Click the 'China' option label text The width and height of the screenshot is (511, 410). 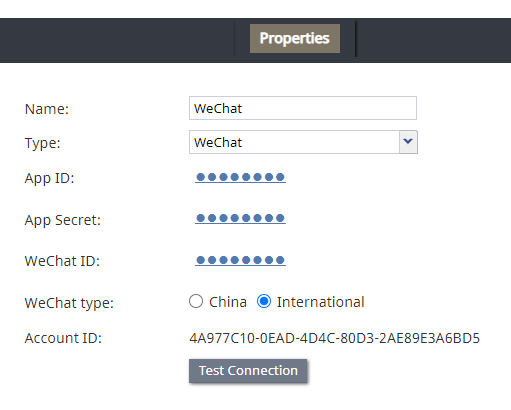pyautogui.click(x=228, y=302)
